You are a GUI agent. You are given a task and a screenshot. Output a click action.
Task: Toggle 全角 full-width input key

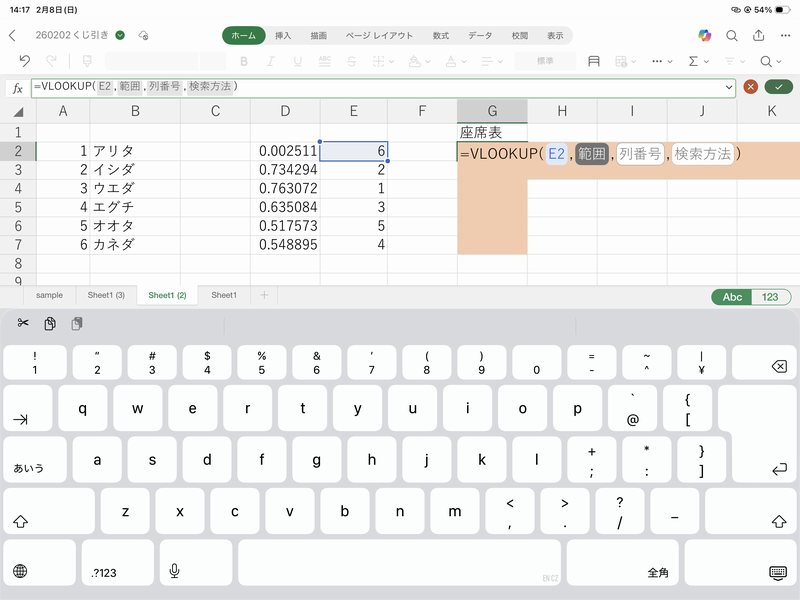658,572
